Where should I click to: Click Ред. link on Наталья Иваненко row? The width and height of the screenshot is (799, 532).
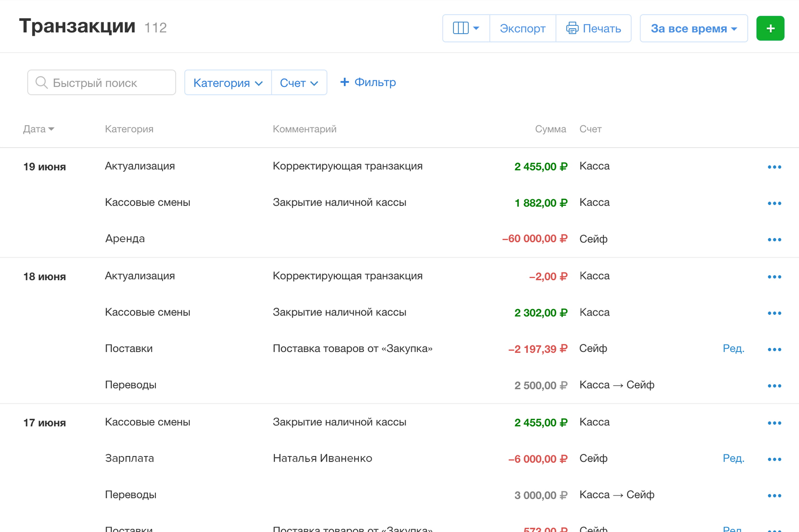(x=733, y=458)
